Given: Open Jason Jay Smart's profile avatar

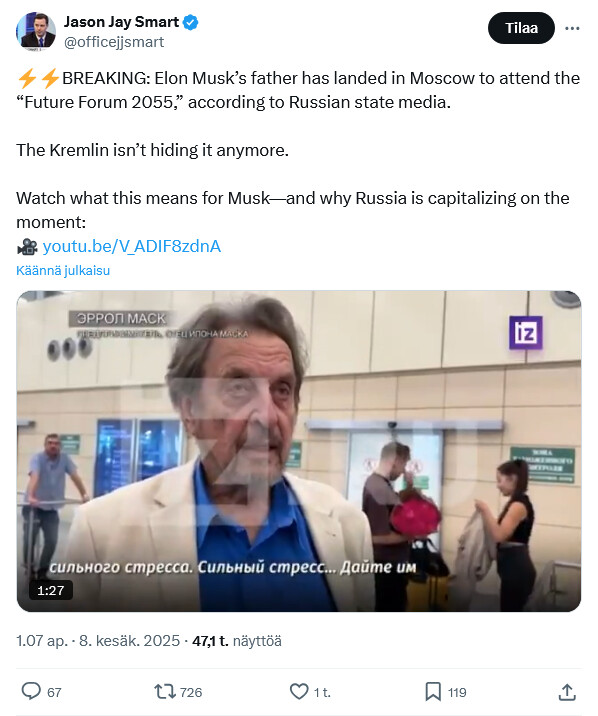Looking at the screenshot, I should (36, 30).
